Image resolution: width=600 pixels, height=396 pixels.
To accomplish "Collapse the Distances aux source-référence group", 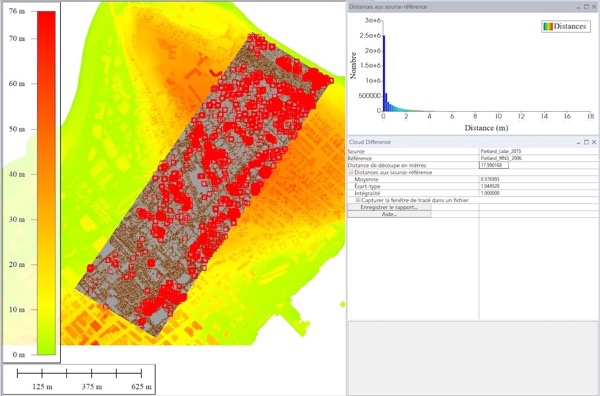I will (x=351, y=173).
